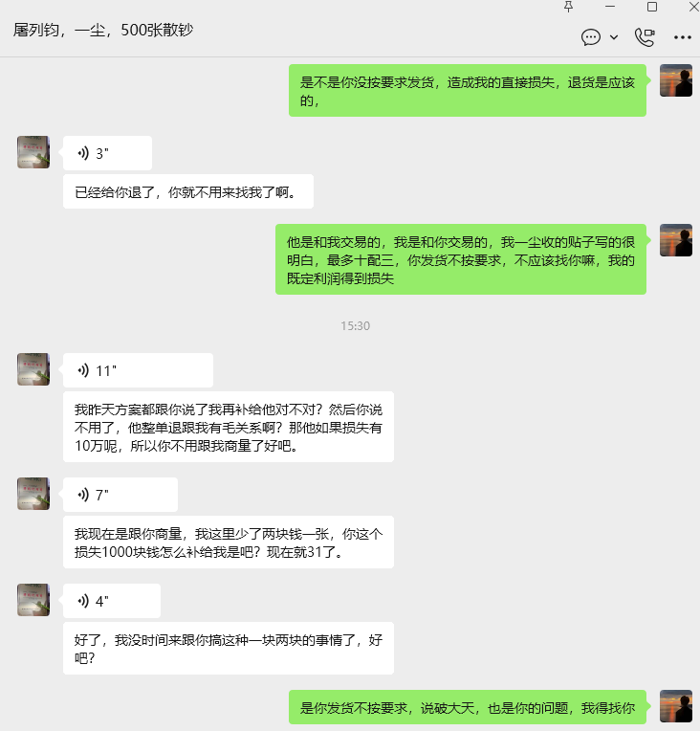Select the message 已经给你退了，你就不用来找我了啊

(187, 191)
